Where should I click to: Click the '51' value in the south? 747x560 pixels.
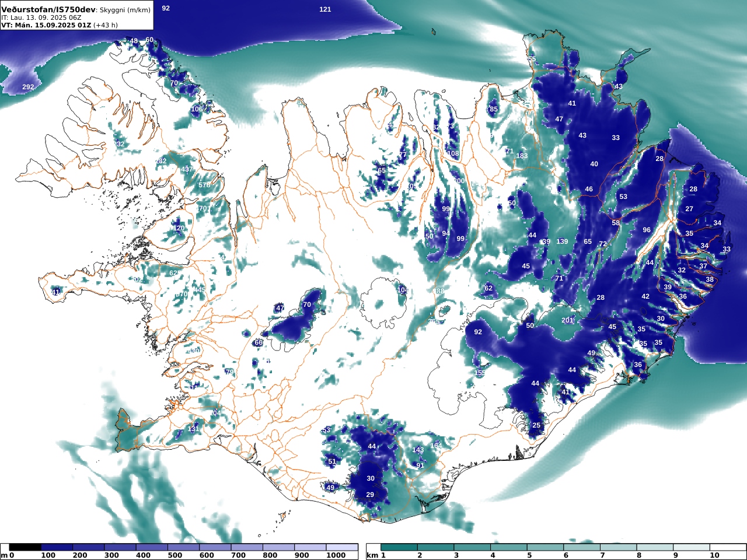pyautogui.click(x=332, y=461)
